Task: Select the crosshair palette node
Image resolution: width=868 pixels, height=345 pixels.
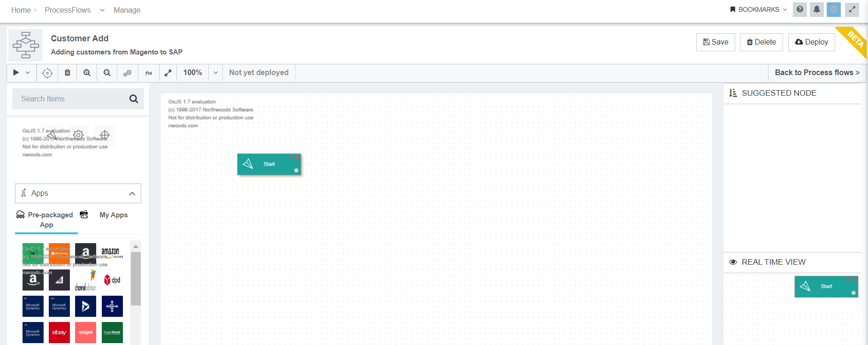Action: [105, 135]
